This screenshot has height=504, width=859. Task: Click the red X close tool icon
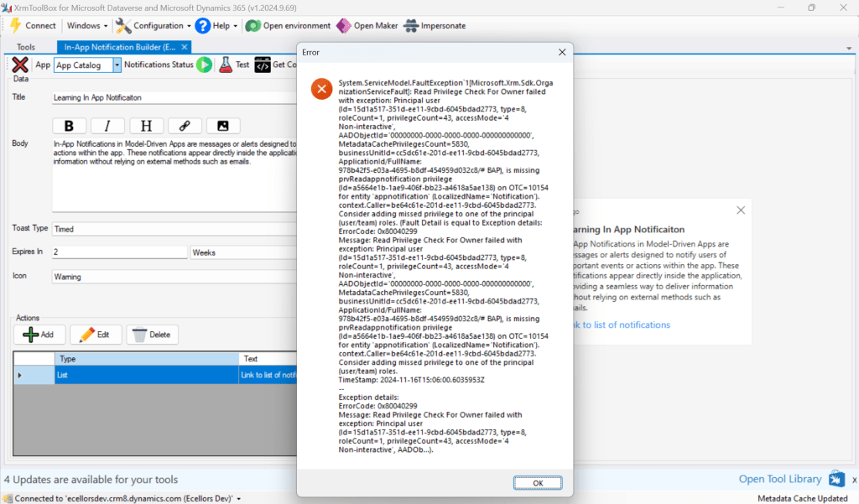20,65
